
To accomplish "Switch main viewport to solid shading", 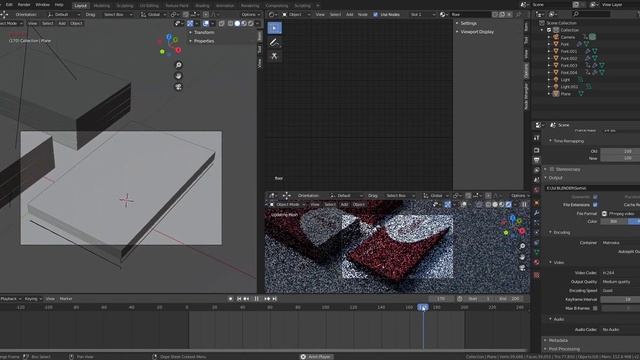I will point(237,23).
